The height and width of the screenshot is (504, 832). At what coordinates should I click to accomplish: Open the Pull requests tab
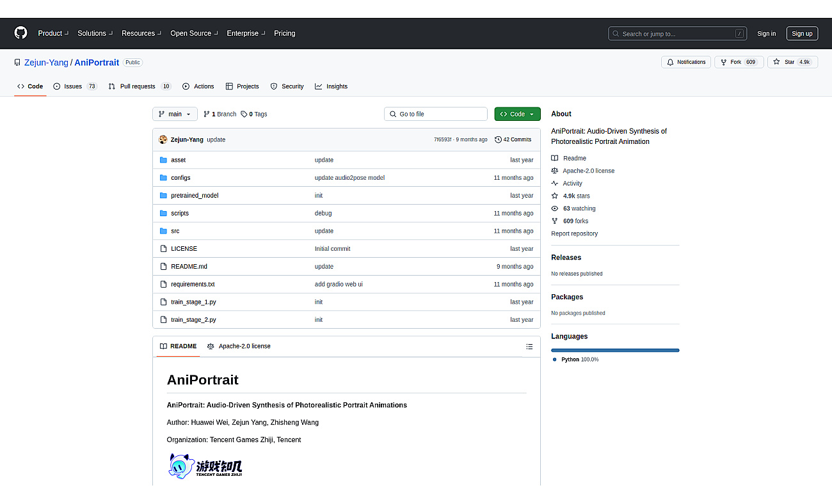pyautogui.click(x=140, y=86)
